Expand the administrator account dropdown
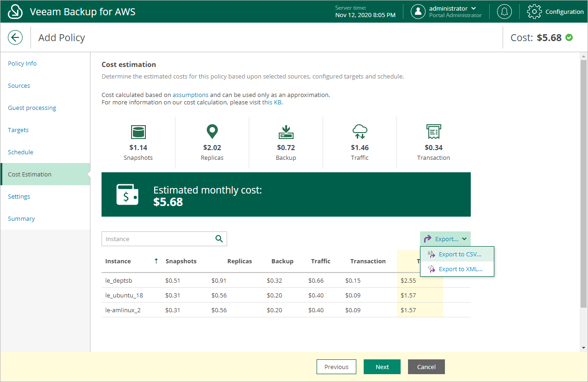 click(474, 8)
